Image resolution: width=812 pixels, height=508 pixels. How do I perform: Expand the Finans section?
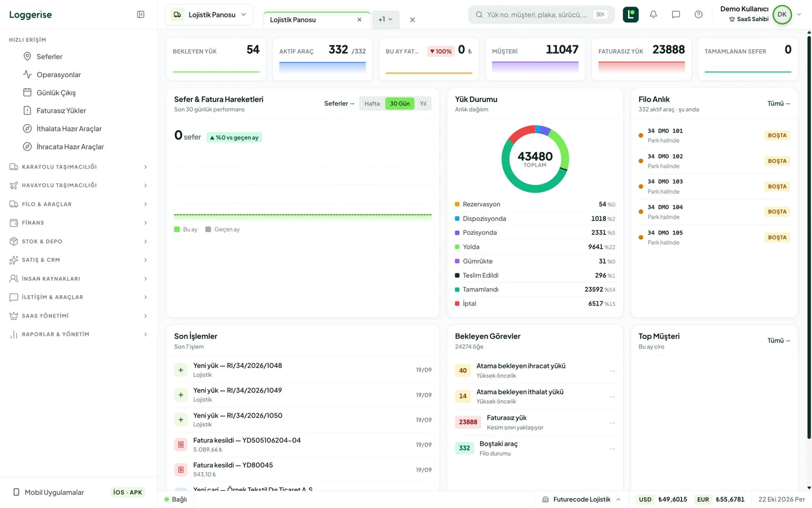click(x=79, y=223)
